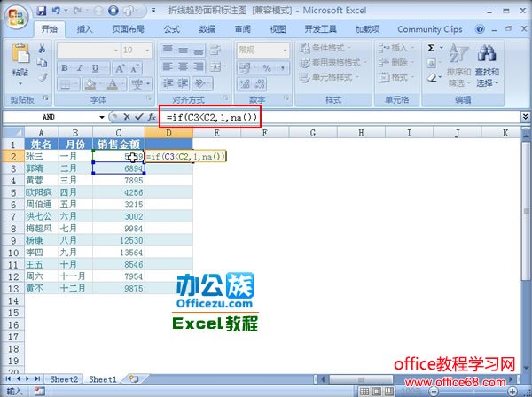Align text left in cell
Screen dimensions: 532x397
[168, 66]
